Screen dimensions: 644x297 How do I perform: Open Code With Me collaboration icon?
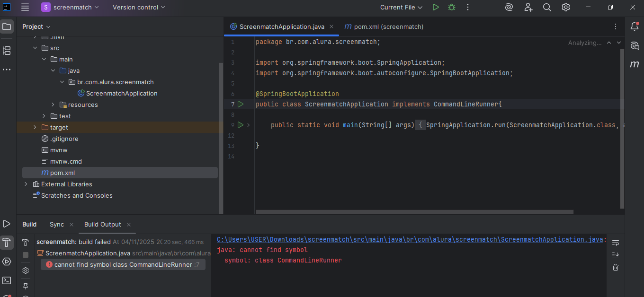click(528, 7)
